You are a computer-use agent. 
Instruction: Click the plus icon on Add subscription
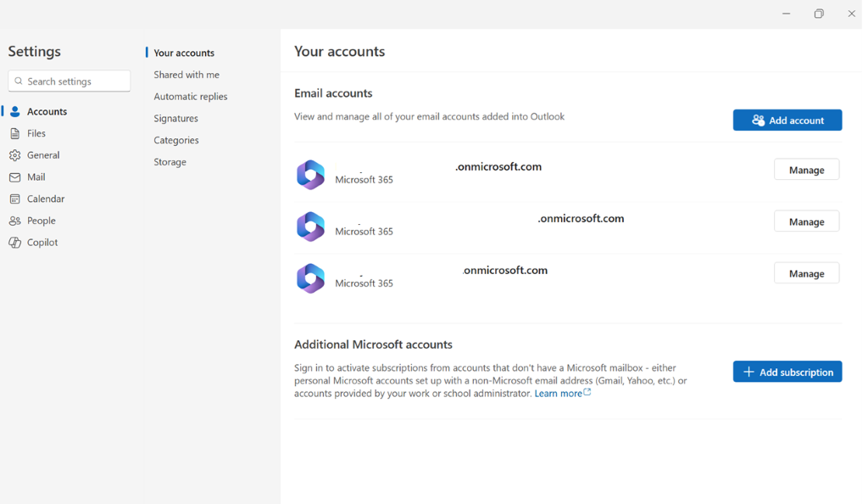tap(748, 372)
